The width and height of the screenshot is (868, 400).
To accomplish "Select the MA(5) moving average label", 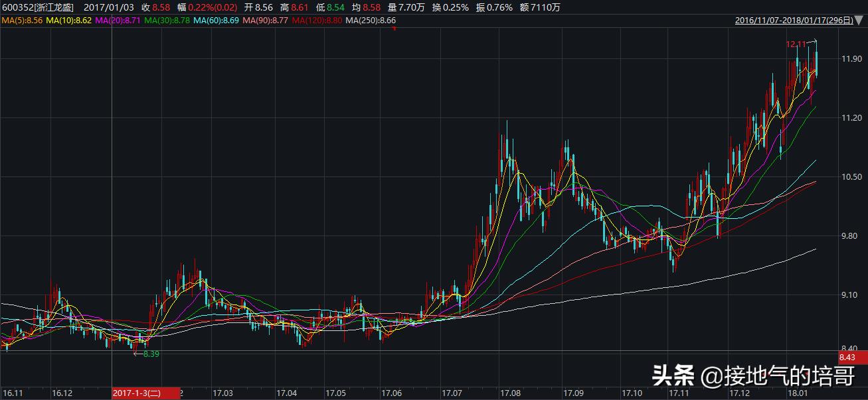I will [x=23, y=21].
